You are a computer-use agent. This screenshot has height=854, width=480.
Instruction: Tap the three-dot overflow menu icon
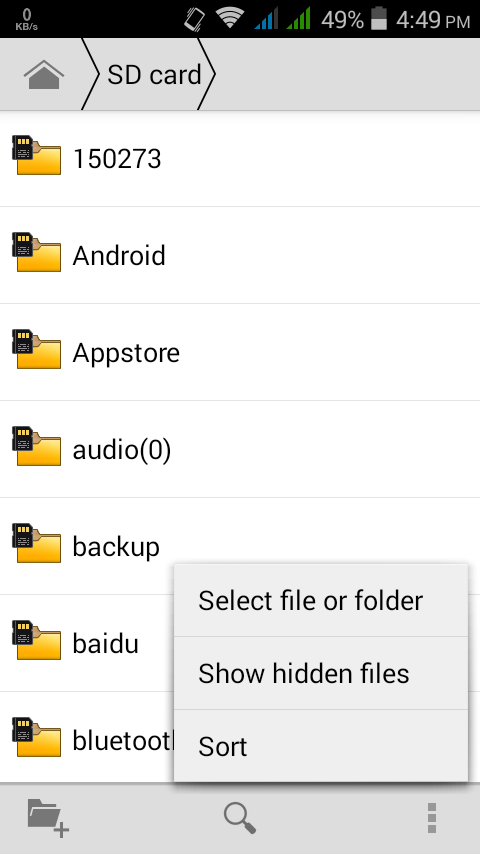(x=432, y=818)
